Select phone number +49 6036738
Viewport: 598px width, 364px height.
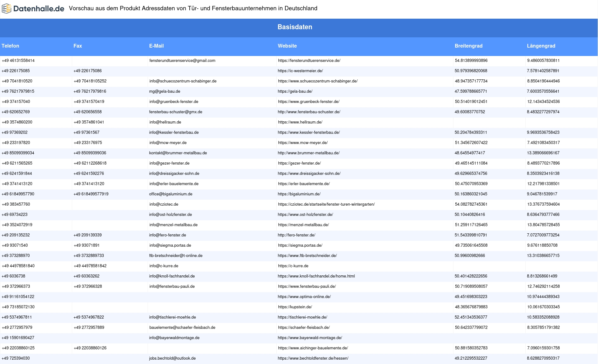pos(13,276)
